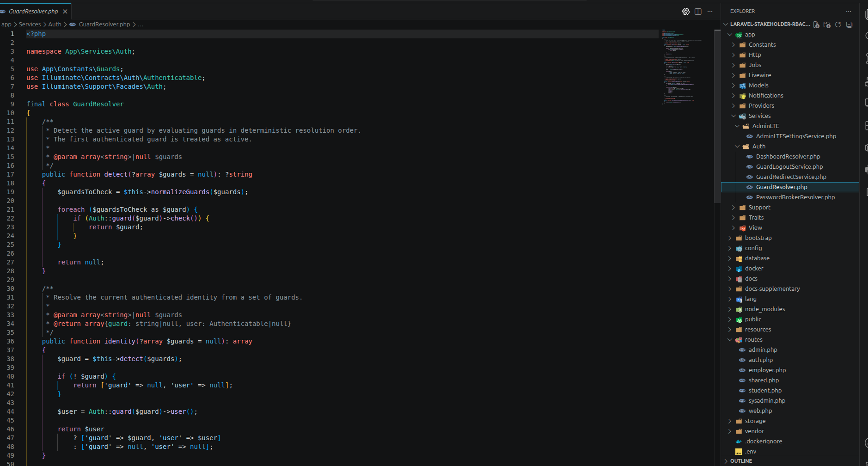
Task: Open AdminLTESettingsService.php from Explorer
Action: 796,136
